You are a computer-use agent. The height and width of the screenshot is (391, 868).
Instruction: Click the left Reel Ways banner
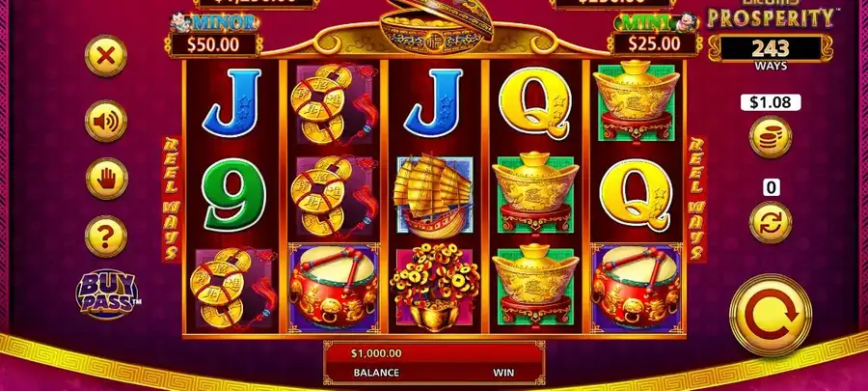point(171,200)
